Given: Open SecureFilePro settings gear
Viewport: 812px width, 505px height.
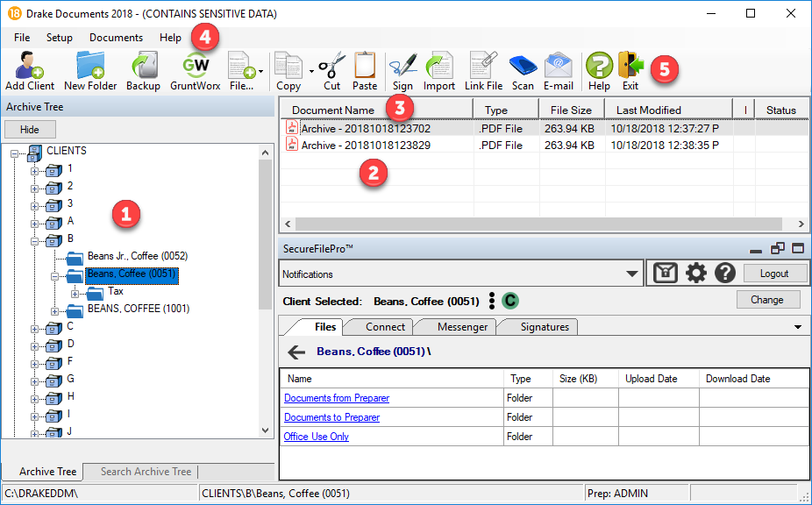Looking at the screenshot, I should pyautogui.click(x=696, y=273).
